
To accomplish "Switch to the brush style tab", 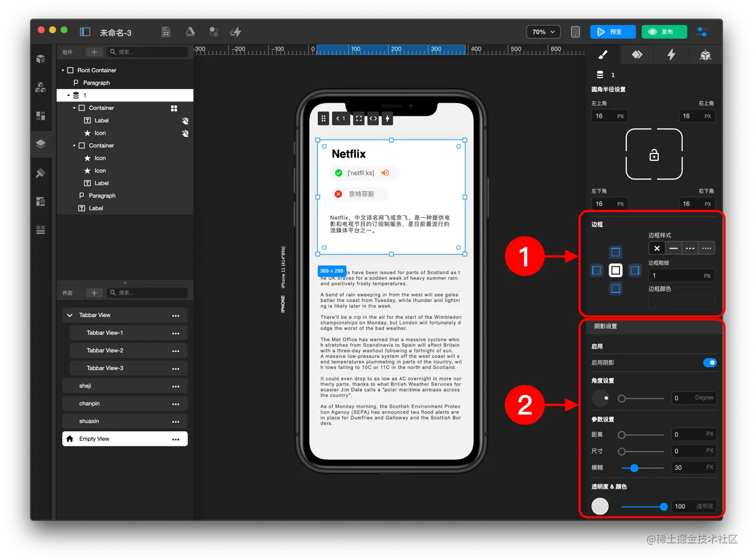I will click(603, 55).
